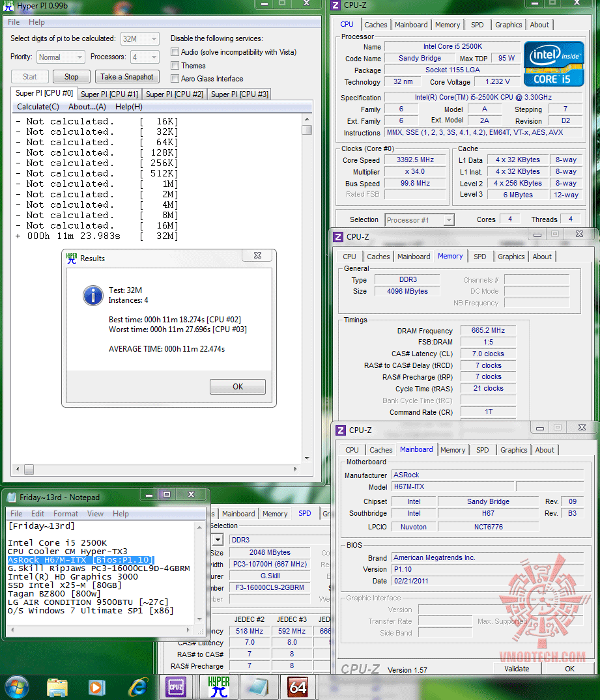
Task: Click the 32M result line in Hyper PI
Action: tap(97, 236)
